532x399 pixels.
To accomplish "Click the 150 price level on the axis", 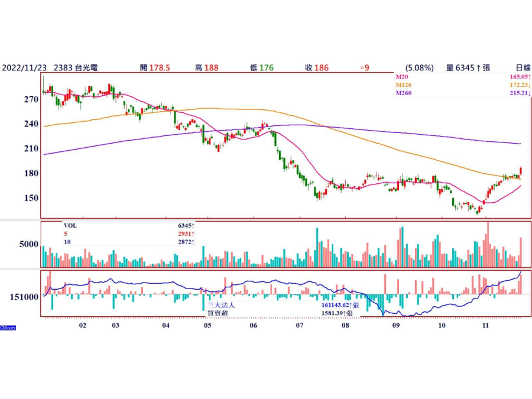I will [30, 197].
